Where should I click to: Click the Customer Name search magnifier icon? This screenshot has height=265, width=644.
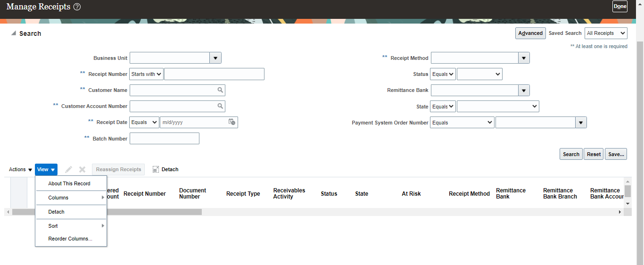220,90
